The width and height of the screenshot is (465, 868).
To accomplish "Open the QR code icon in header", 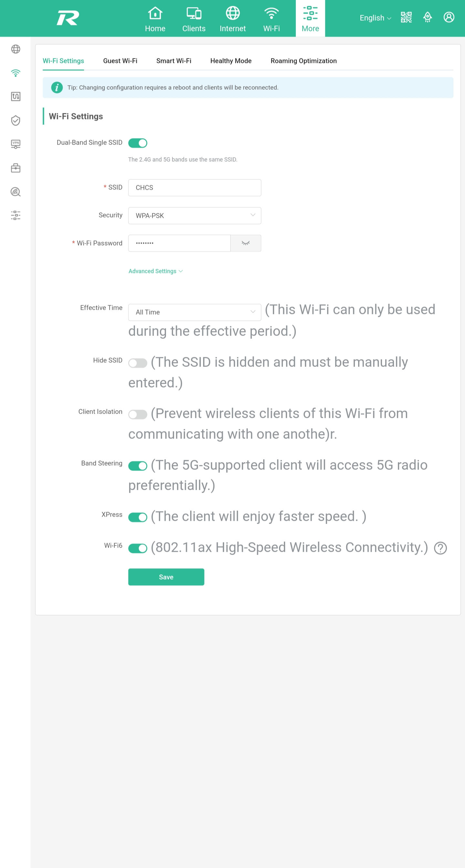I will 406,17.
